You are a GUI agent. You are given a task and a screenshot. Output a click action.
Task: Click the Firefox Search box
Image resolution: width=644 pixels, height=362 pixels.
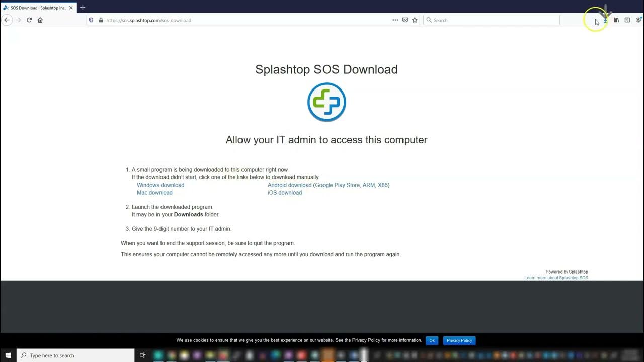pos(492,20)
